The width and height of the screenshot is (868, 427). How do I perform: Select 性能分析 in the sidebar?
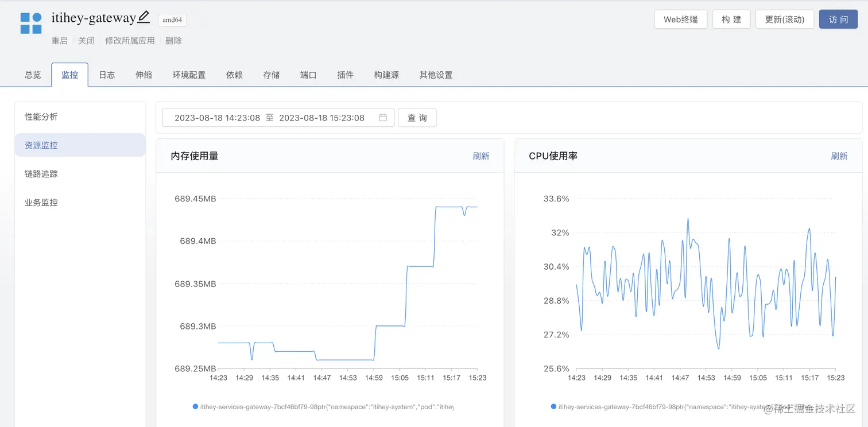click(x=80, y=117)
